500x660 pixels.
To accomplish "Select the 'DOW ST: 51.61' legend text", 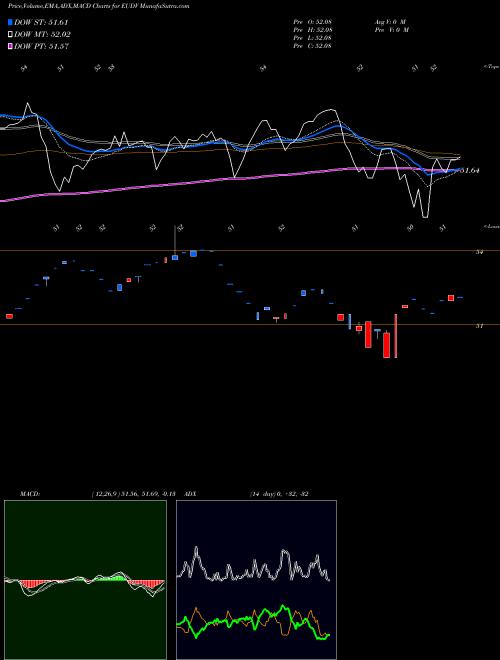I will 41,22.
